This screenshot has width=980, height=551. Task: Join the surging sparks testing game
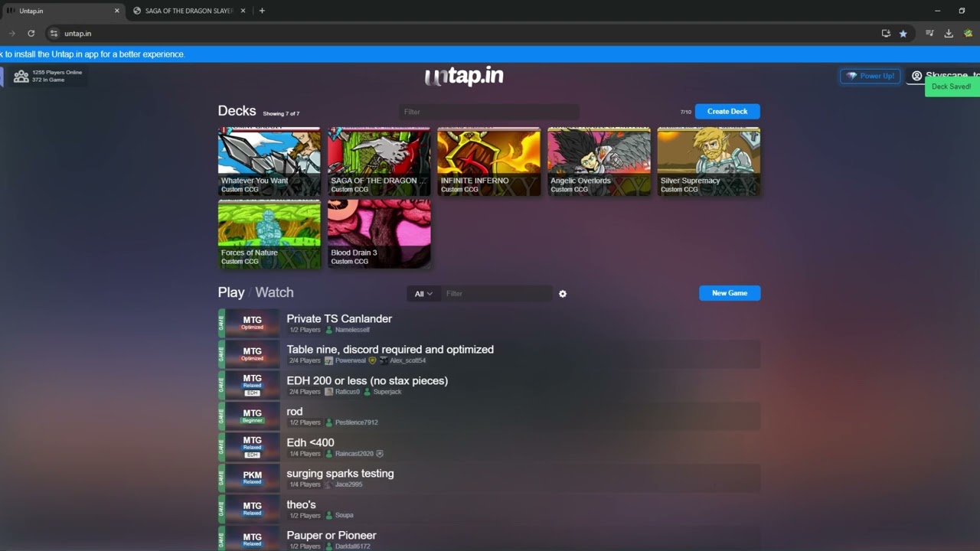[489, 478]
